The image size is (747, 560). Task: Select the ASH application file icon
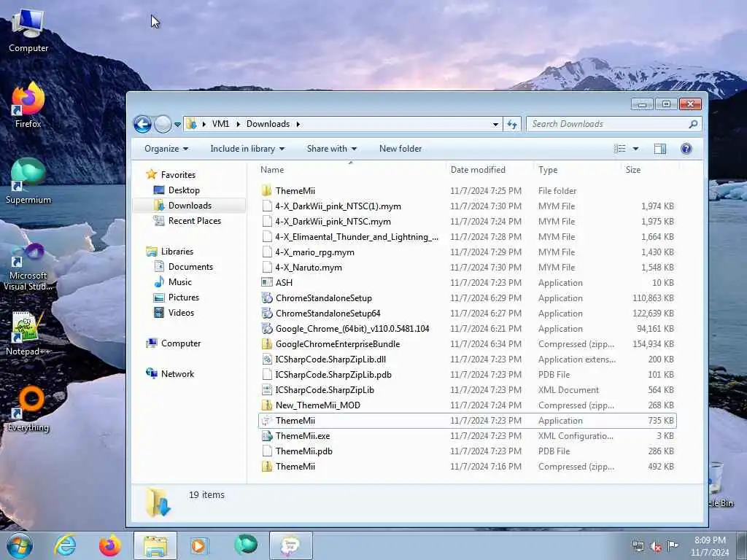coord(267,283)
